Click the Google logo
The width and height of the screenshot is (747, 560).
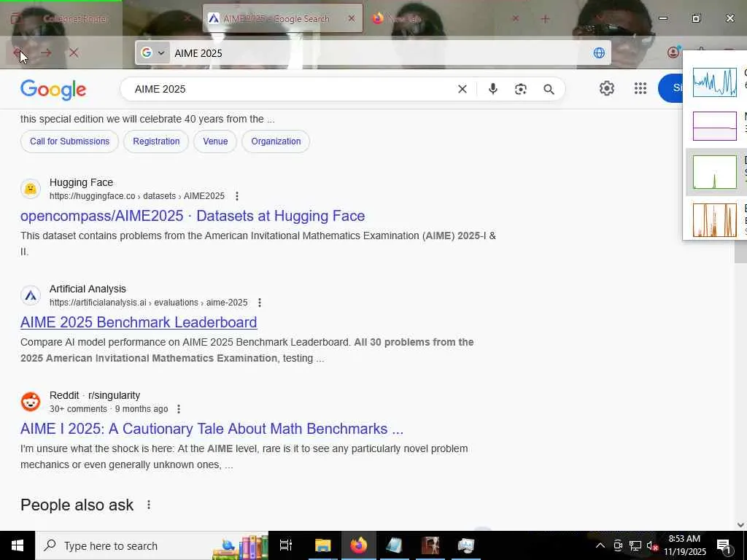53,90
